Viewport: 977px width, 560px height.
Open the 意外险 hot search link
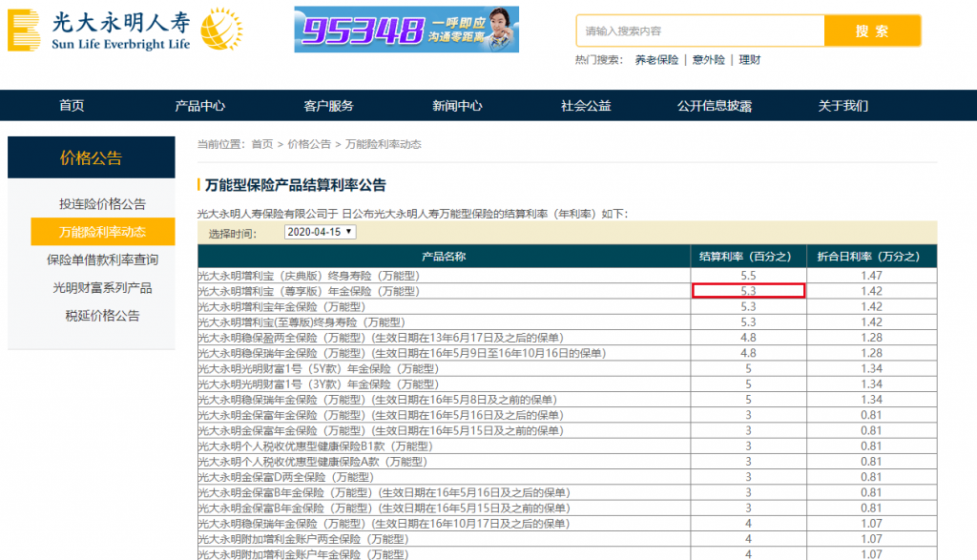(x=709, y=60)
